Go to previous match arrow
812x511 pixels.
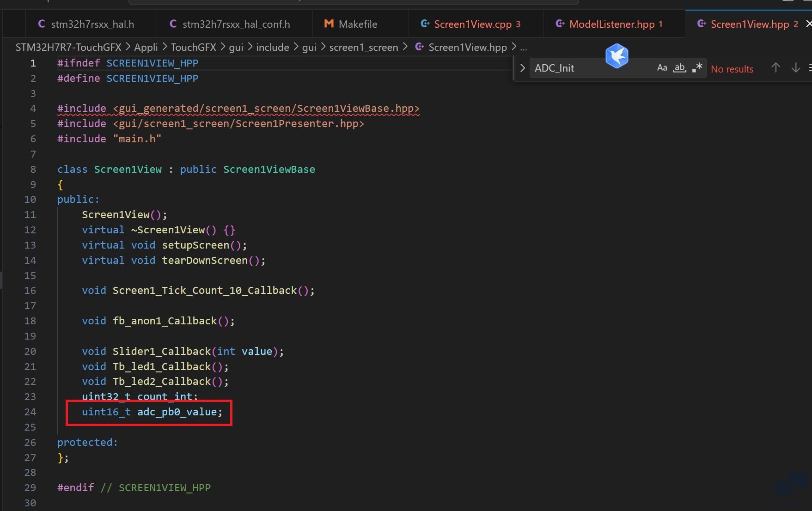coord(776,68)
